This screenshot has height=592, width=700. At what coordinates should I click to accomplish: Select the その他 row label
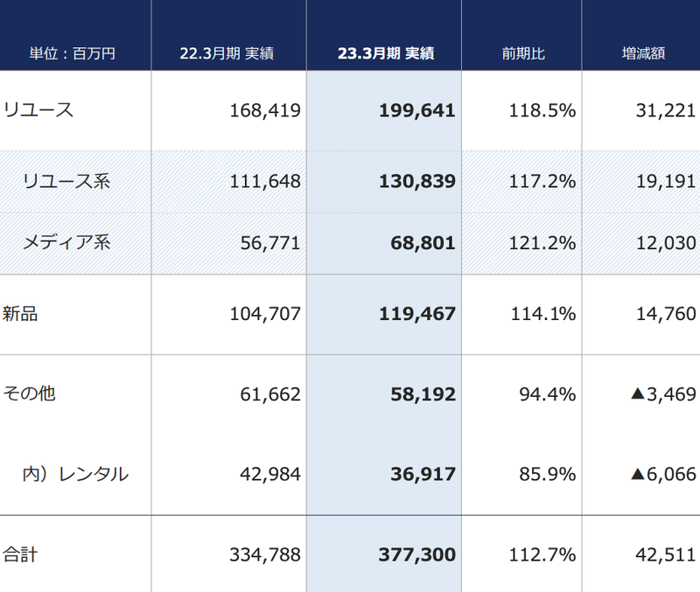pyautogui.click(x=29, y=394)
